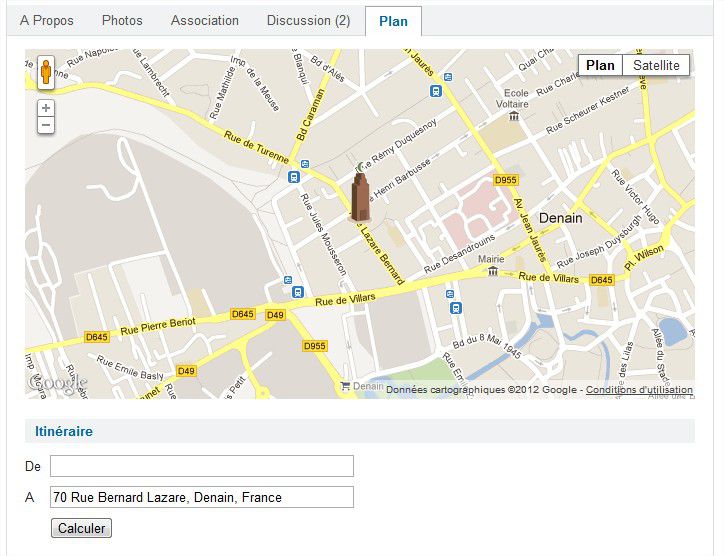Focus the De departure input field
The width and height of the screenshot is (724, 556).
coord(202,466)
